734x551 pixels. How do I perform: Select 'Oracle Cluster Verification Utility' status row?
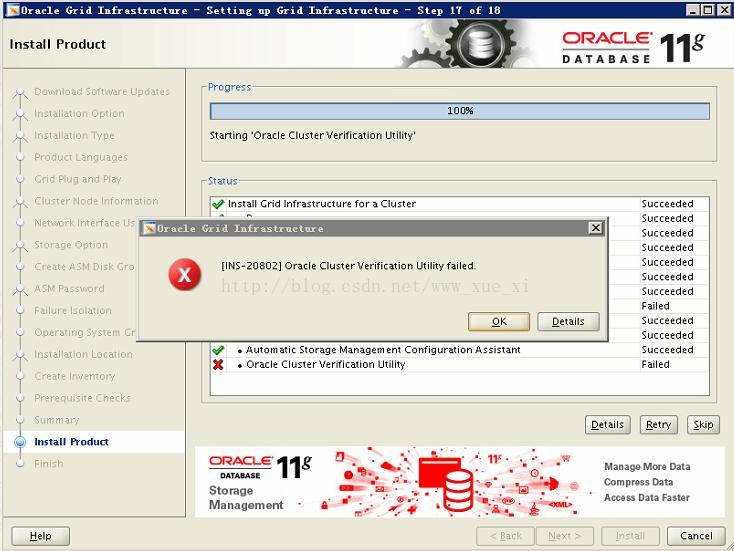[460, 364]
